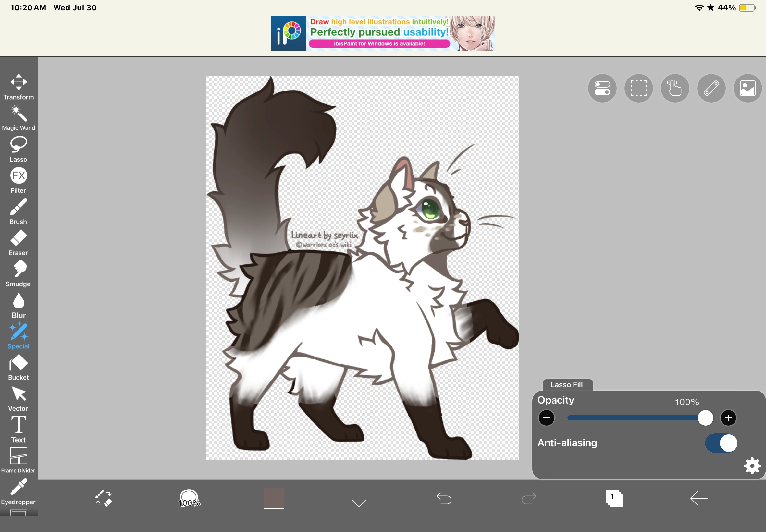Toggle the Anti-aliasing switch

tap(721, 443)
